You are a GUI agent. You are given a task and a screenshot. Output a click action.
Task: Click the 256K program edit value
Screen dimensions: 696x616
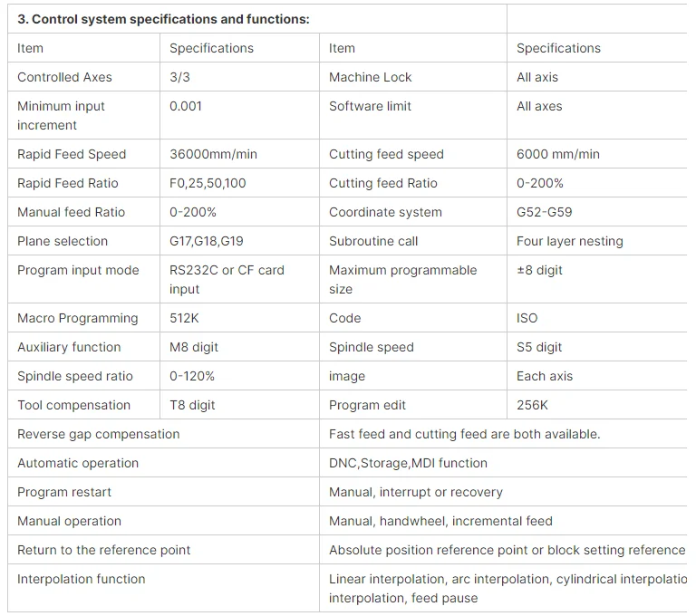point(532,405)
